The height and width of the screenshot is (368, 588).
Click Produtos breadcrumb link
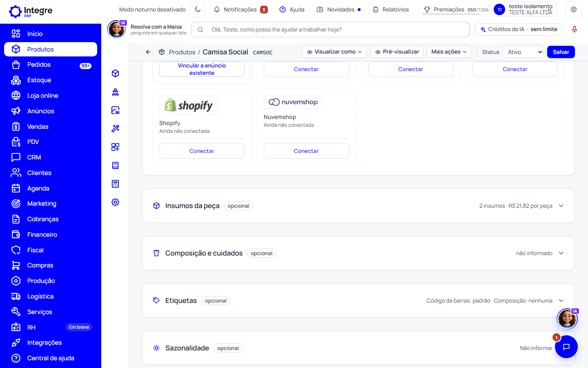tap(182, 52)
